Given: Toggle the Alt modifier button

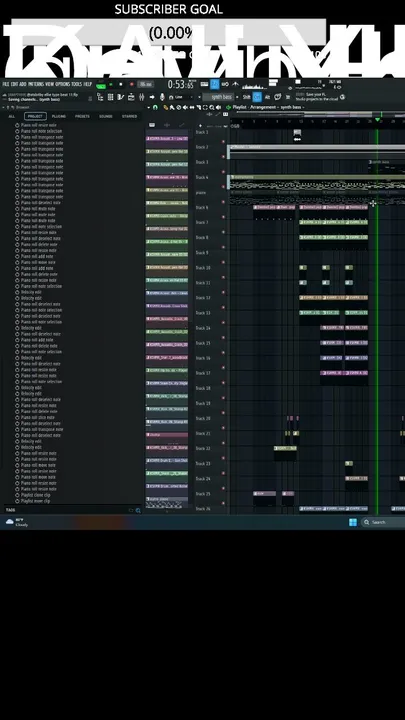Looking at the screenshot, I should tap(267, 97).
